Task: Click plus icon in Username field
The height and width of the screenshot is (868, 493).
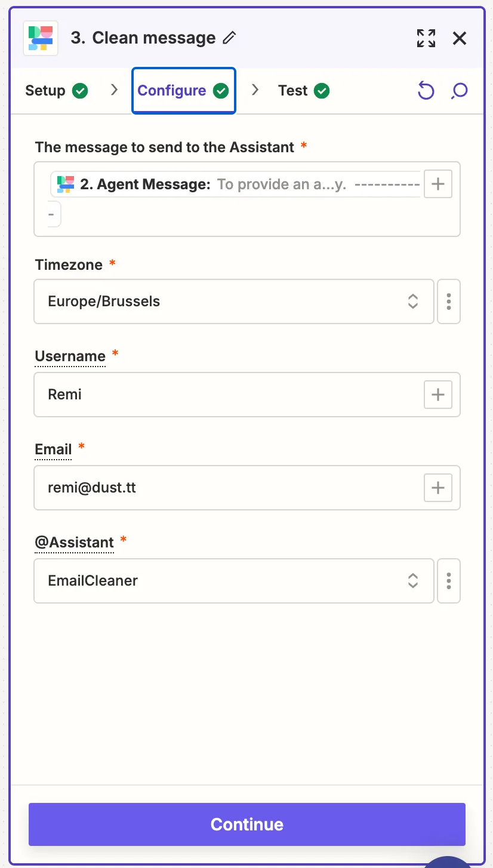Action: 438,395
